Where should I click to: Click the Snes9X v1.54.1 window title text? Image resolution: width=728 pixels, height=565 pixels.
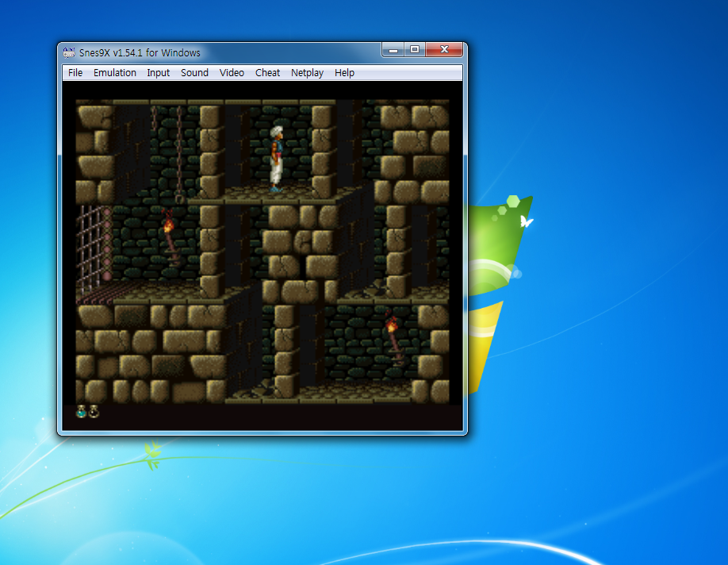[140, 53]
